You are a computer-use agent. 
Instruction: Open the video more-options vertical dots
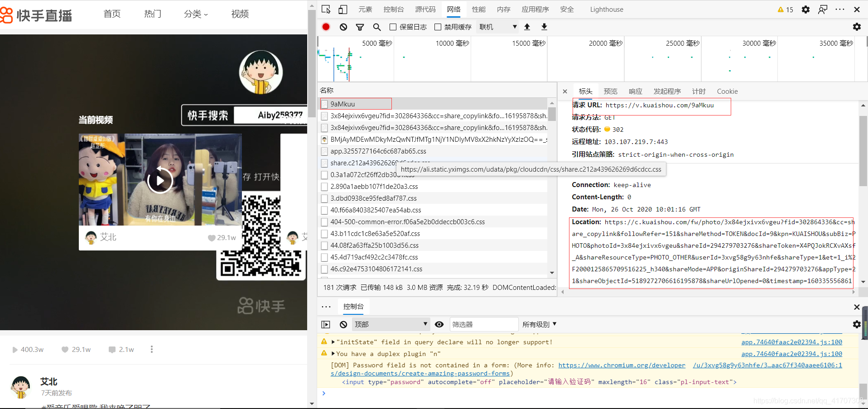(152, 349)
